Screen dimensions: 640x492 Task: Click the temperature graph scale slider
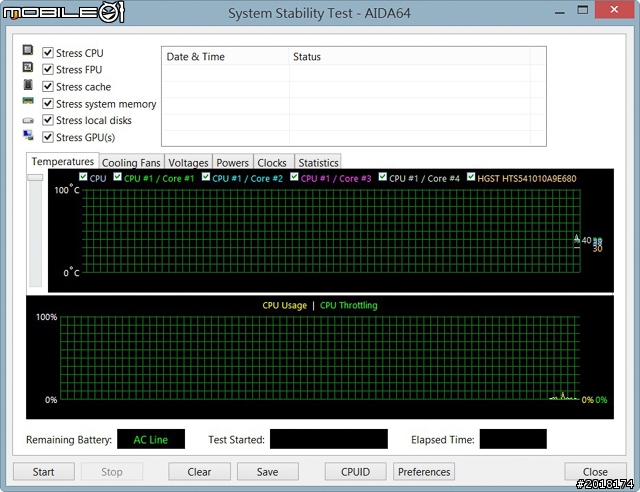tap(35, 178)
